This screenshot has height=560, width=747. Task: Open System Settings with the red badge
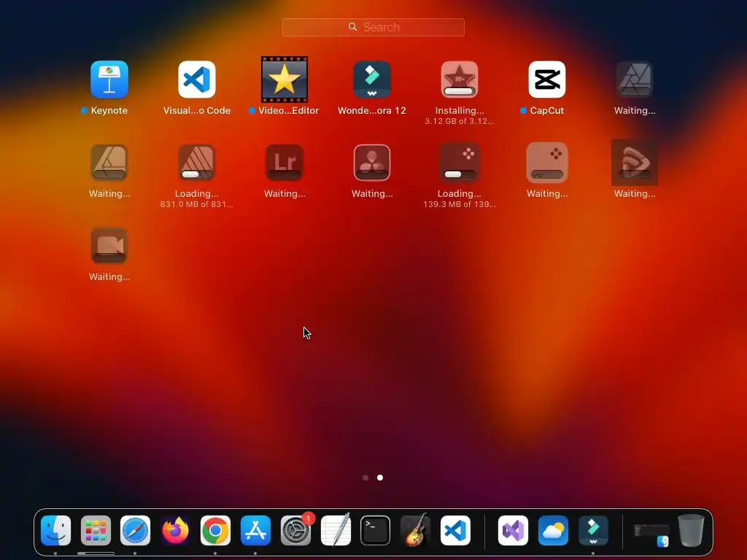point(296,531)
